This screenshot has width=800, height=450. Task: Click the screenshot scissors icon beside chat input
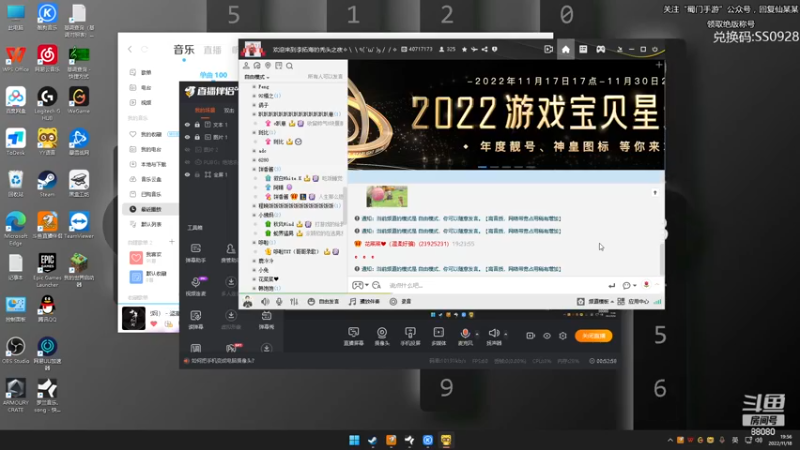377,285
